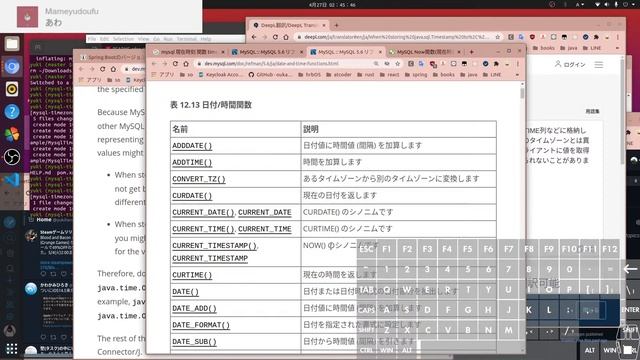The width and height of the screenshot is (640, 360).
Task: Open DeepL hamburger menu
Action: (x=598, y=64)
